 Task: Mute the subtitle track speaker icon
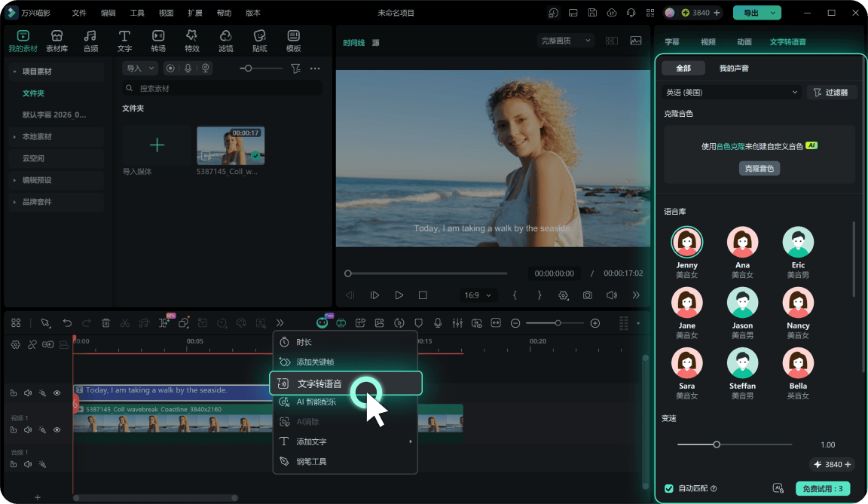[x=28, y=393]
